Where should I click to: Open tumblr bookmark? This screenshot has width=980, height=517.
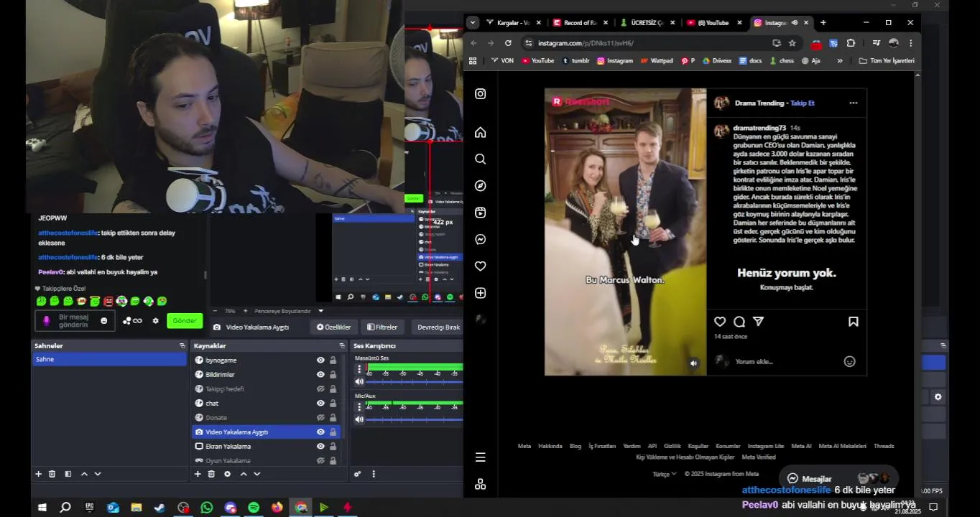point(575,61)
